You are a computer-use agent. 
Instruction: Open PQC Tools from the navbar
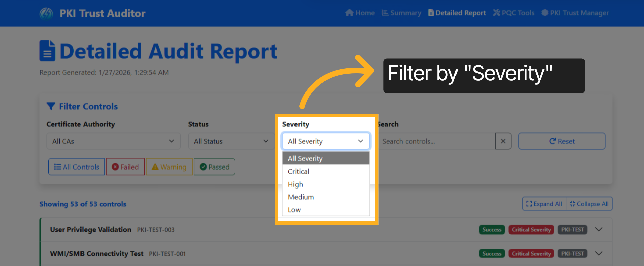[514, 13]
